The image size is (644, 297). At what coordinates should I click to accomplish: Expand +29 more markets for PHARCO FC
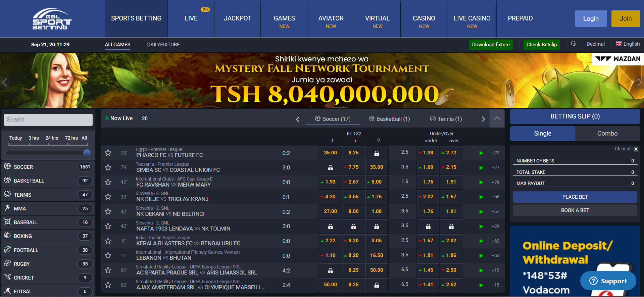coord(495,153)
